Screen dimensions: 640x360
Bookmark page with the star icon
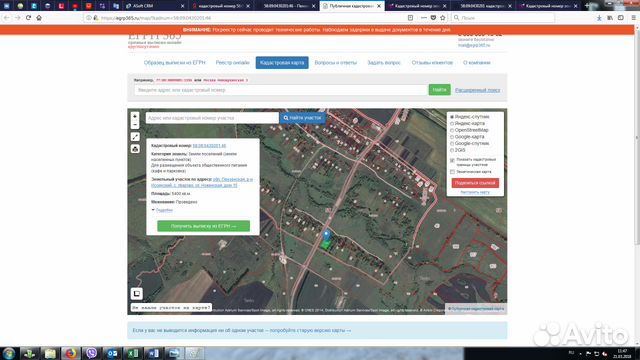[443, 18]
